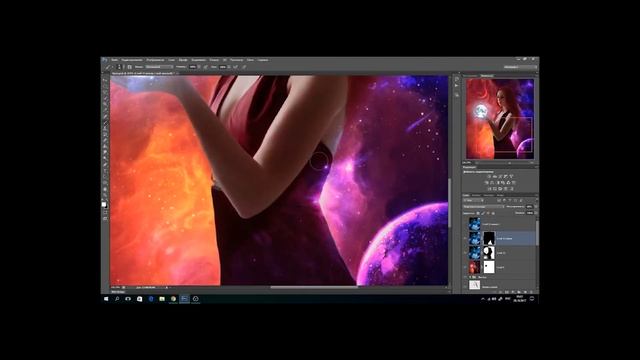The image size is (640, 360).
Task: Open the Окно (Window) menu
Action: 250,60
